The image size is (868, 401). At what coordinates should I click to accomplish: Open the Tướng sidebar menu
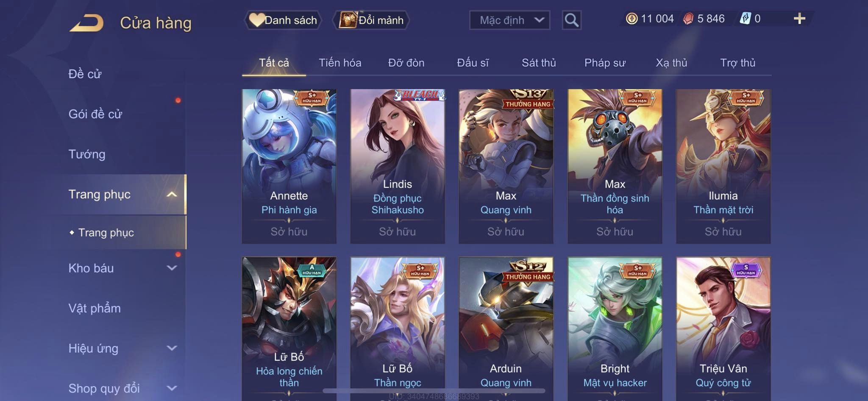point(87,154)
